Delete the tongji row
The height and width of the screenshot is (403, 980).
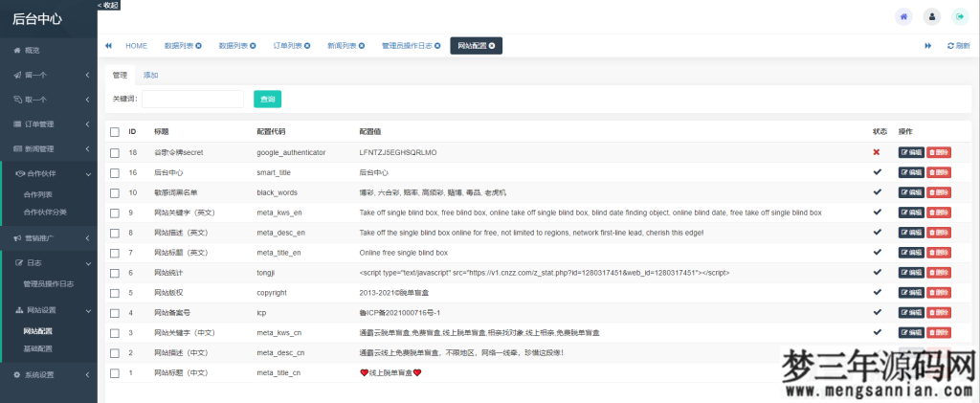click(x=939, y=273)
